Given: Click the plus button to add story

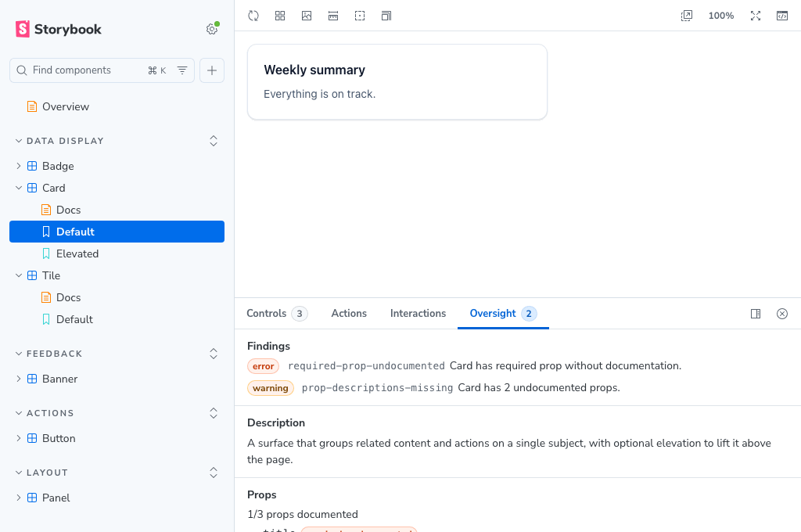Looking at the screenshot, I should click(x=212, y=70).
